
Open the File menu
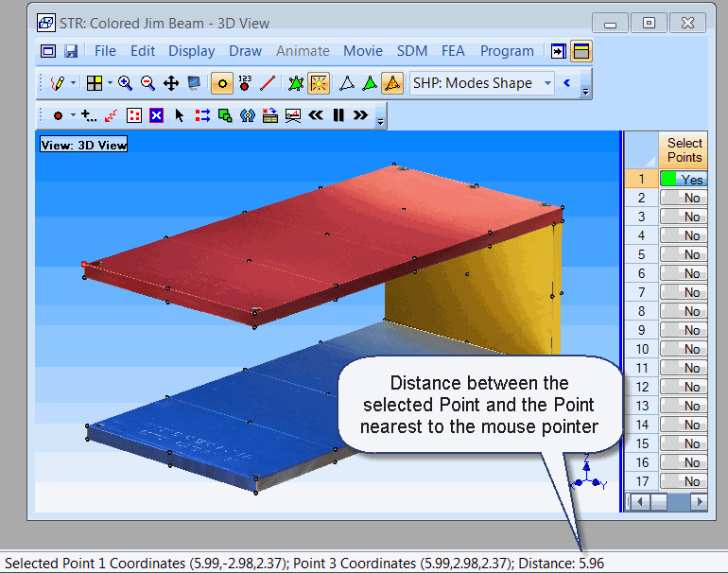click(105, 51)
